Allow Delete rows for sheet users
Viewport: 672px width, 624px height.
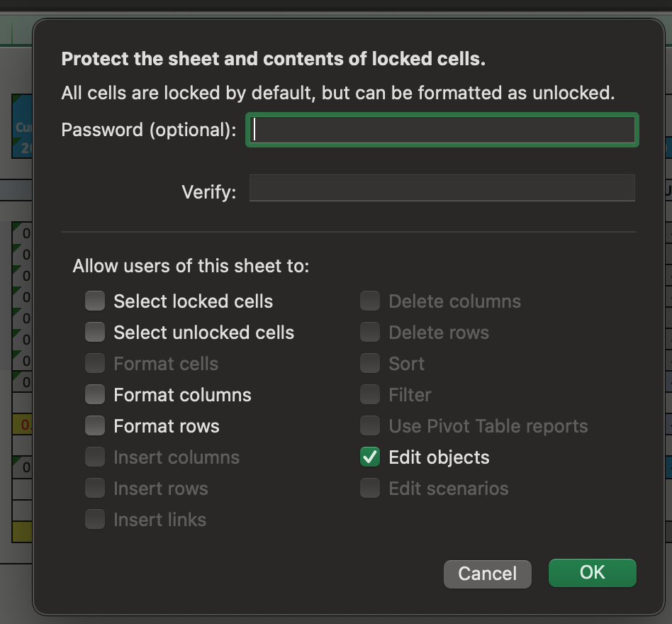click(x=369, y=332)
